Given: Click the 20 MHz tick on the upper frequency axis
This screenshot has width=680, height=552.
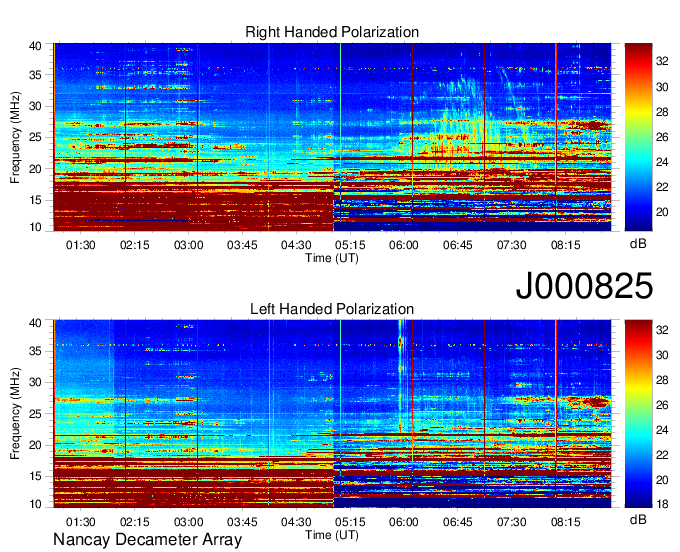Looking at the screenshot, I should click(35, 169).
